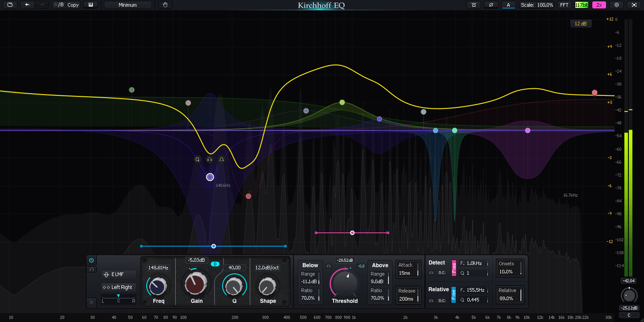Switch to snapshot A
Screen dimensions: 644x322
(x=508, y=5)
